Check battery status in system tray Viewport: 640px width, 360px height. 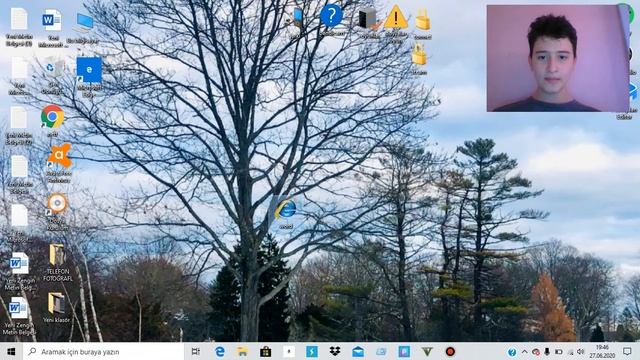[x=559, y=352]
